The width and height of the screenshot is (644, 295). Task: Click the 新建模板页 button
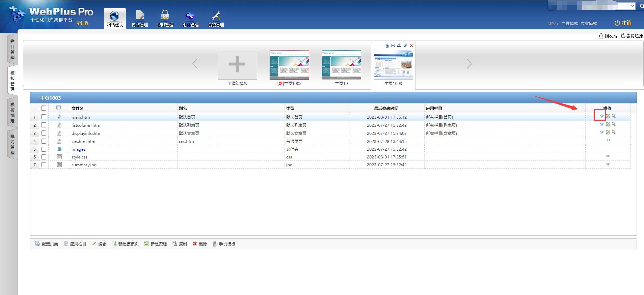(x=125, y=244)
